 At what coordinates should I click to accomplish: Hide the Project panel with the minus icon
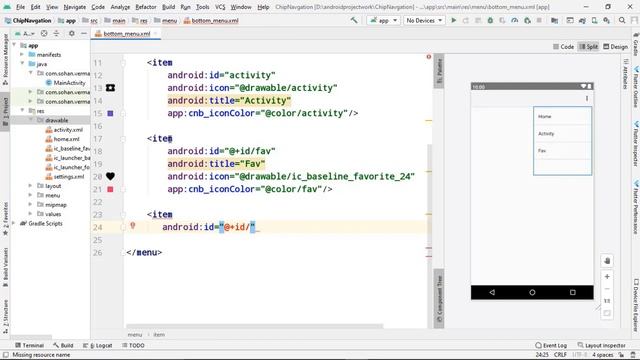(84, 33)
